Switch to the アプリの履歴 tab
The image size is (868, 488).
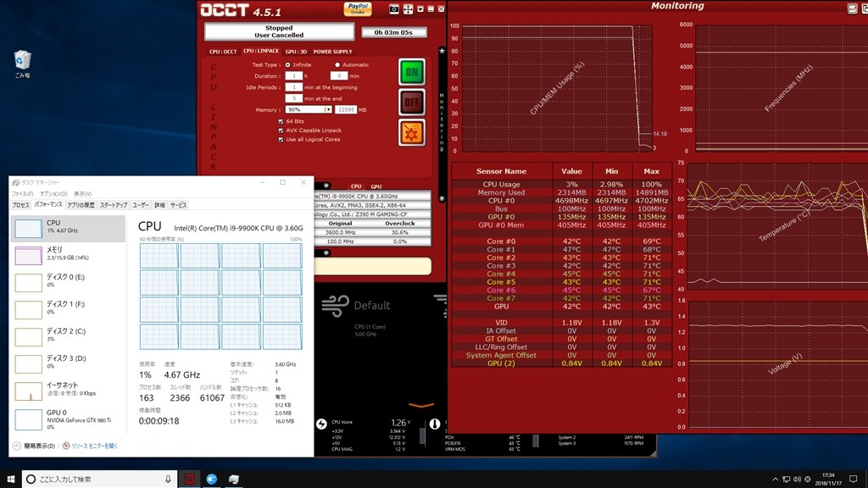tap(81, 205)
